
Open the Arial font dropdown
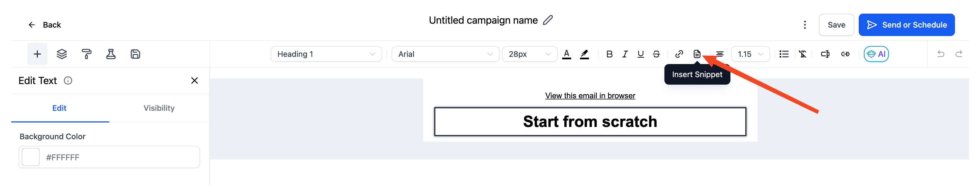(x=445, y=54)
